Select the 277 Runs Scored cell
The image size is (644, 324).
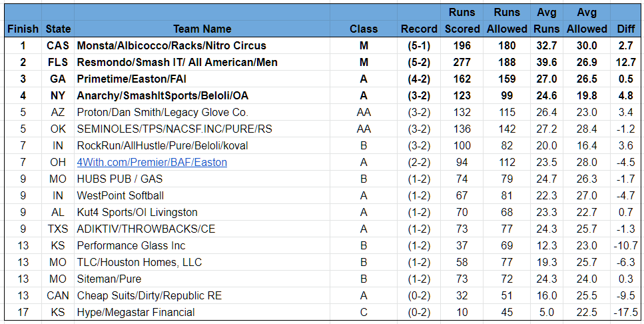pyautogui.click(x=462, y=62)
